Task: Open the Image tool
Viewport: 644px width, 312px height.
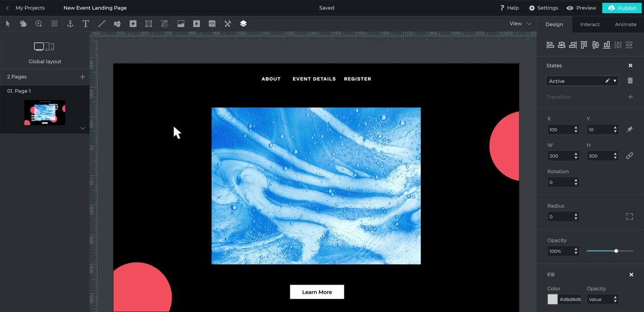Action: pos(181,23)
